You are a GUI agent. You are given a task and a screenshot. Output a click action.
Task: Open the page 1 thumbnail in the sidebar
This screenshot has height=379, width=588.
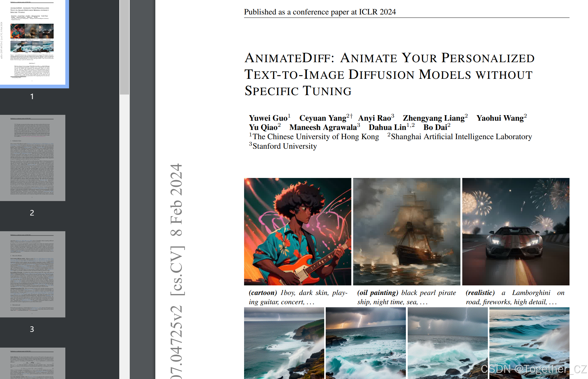pos(33,42)
